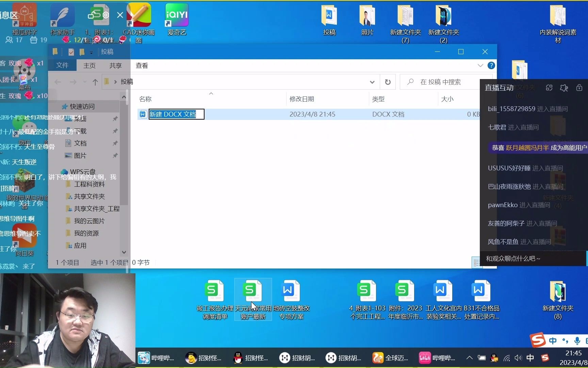This screenshot has height=368, width=588.
Task: Open 新建文件夹 (2) on desktop
Action: 443,24
